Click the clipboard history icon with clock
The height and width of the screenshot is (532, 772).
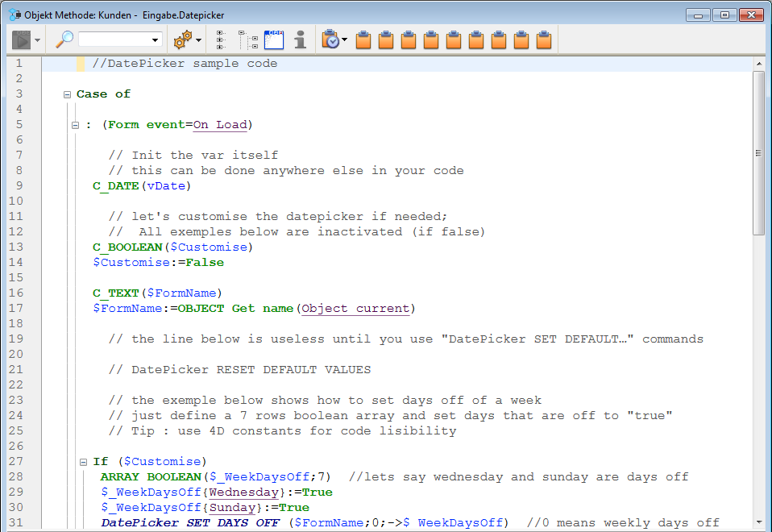tap(330, 39)
